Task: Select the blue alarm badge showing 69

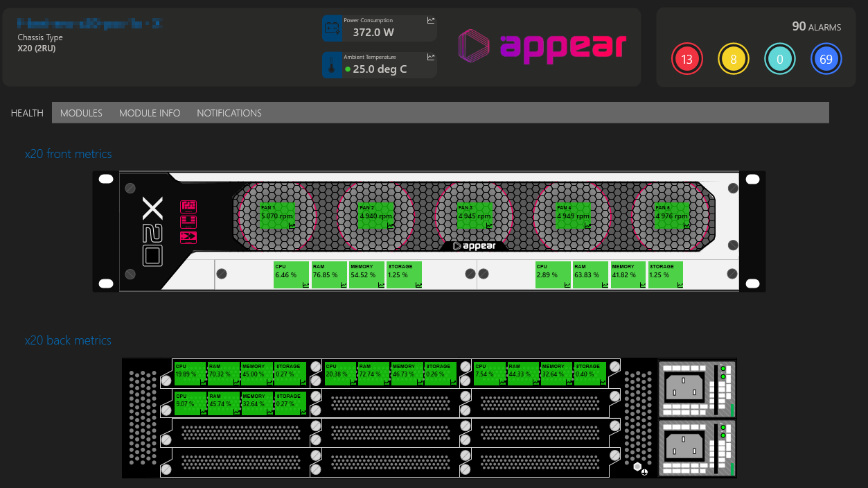Action: [826, 60]
